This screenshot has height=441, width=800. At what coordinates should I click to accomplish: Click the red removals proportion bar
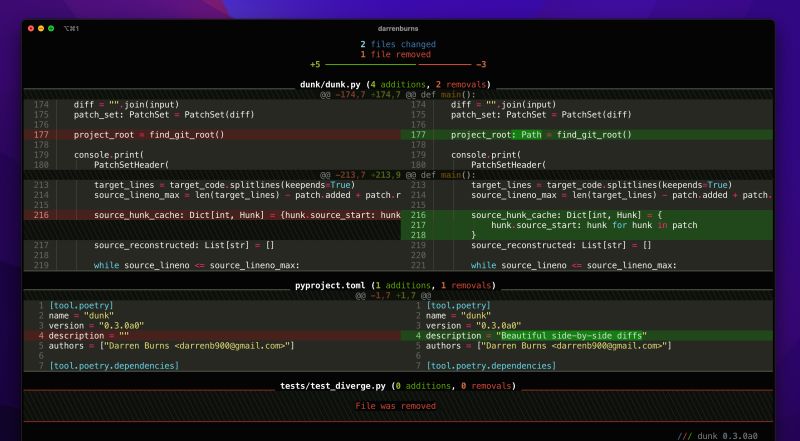(445, 65)
